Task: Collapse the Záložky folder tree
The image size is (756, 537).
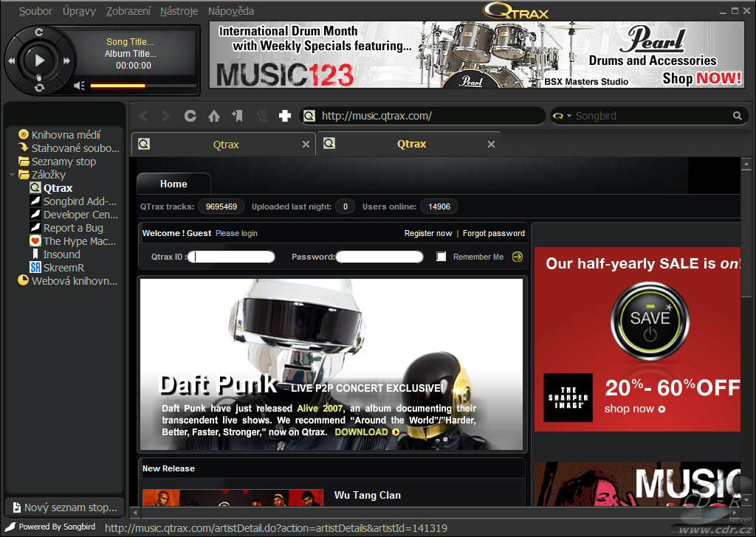Action: pyautogui.click(x=12, y=175)
